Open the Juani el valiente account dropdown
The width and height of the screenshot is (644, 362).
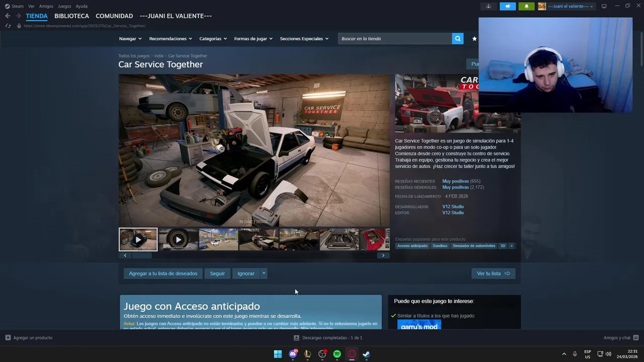[x=570, y=7]
